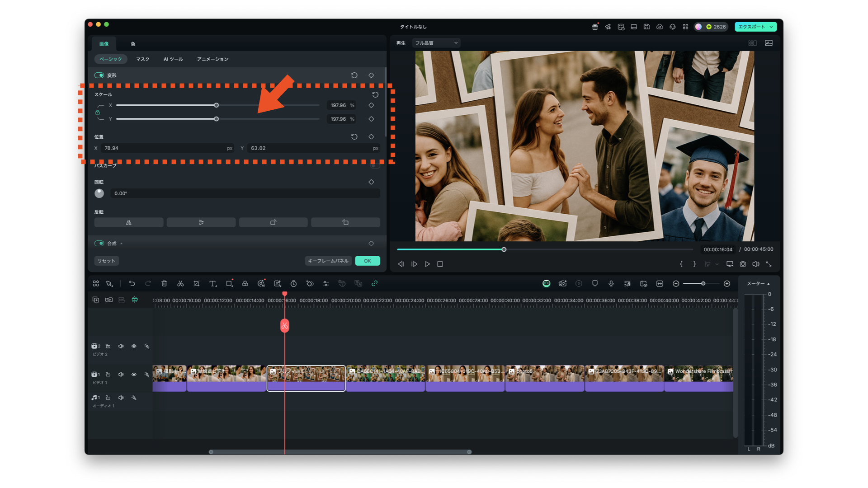Click the timeline zoom slider handle
Viewport: 868px width, 488px height.
703,283
